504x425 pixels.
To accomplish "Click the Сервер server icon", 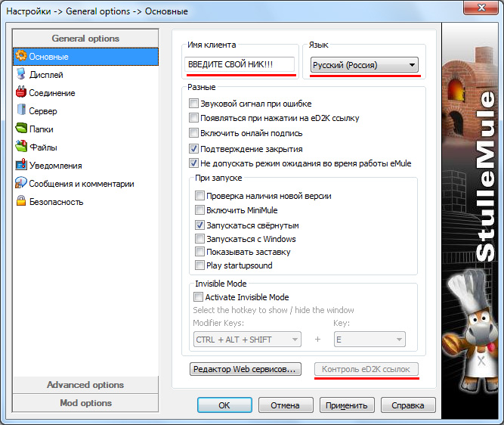I will [22, 111].
